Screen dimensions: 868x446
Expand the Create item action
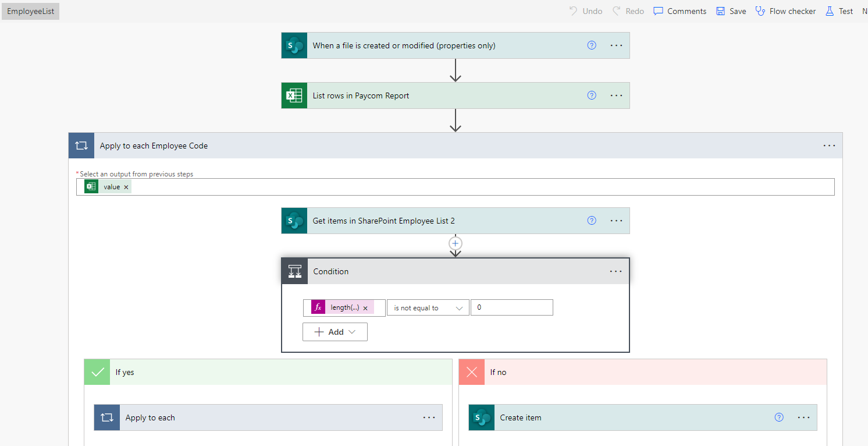coord(628,417)
